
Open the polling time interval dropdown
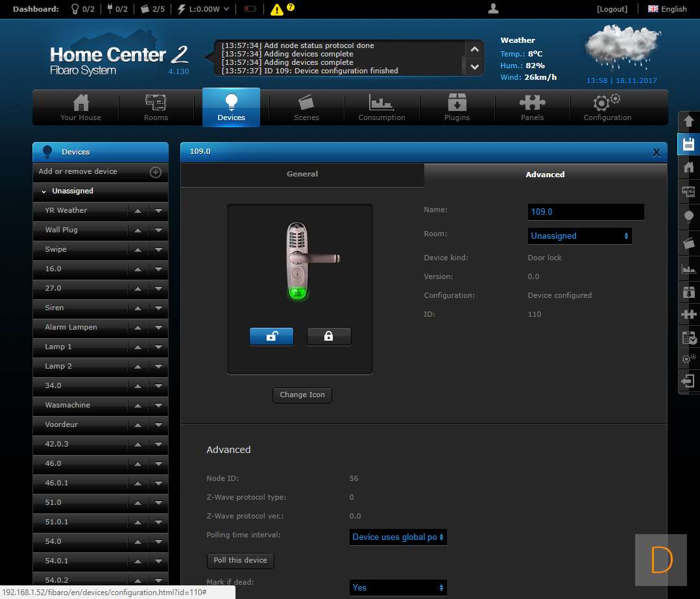click(398, 537)
